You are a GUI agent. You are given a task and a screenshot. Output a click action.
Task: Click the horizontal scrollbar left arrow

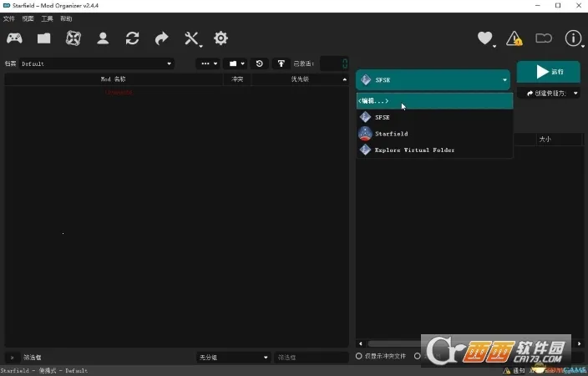tap(361, 343)
